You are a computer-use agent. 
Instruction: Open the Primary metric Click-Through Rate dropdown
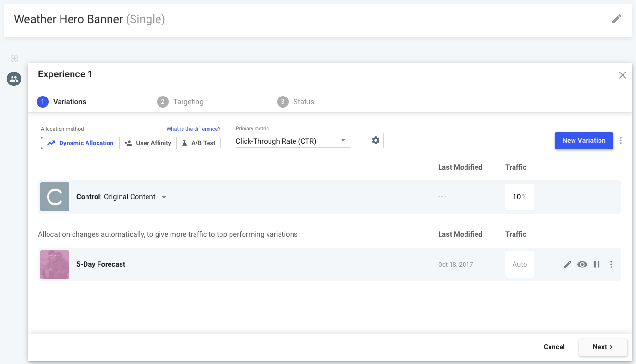tap(293, 141)
